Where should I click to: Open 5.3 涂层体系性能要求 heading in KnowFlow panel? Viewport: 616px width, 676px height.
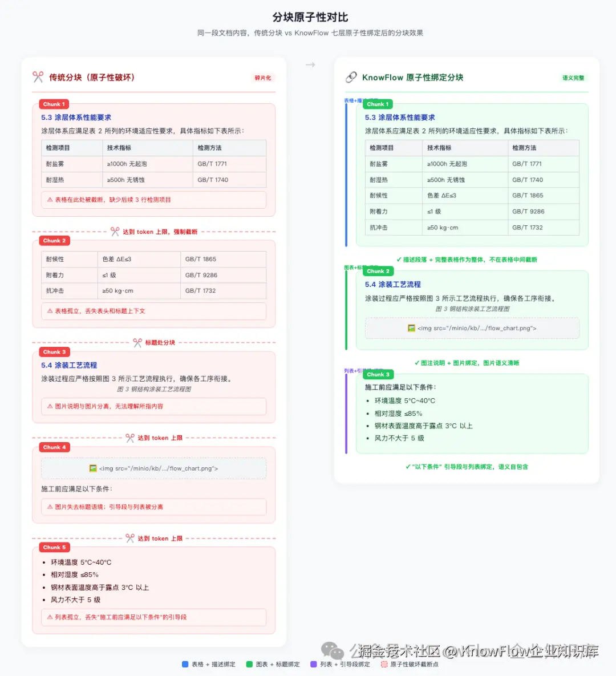tap(400, 118)
